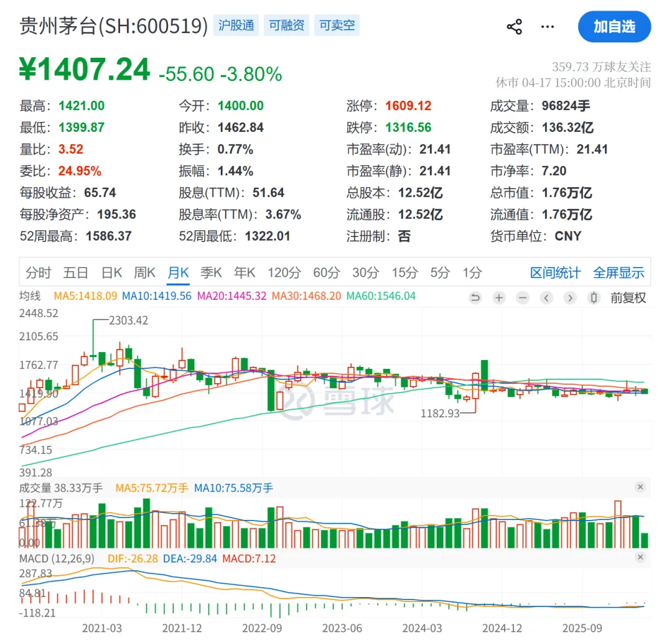Click the MA60:1546.04 indicator value
The width and height of the screenshot is (672, 640).
381,296
